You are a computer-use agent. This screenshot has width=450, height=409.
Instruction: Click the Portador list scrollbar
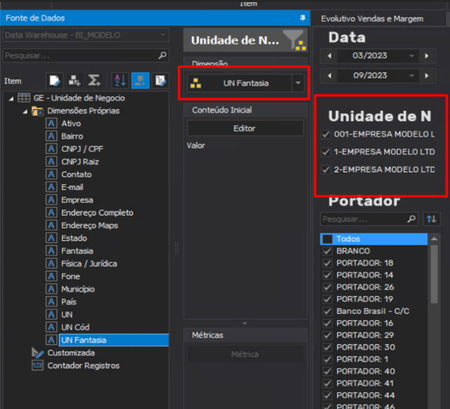434,274
